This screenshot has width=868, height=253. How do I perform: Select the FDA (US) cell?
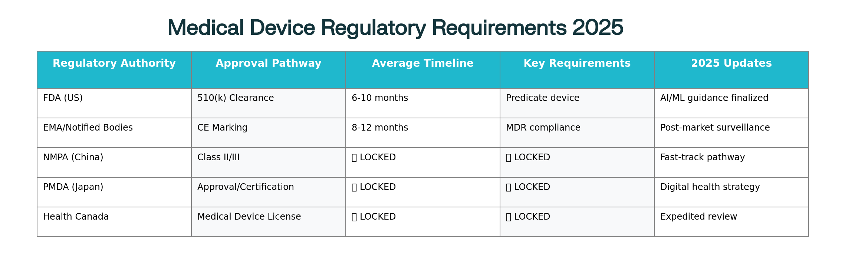pyautogui.click(x=63, y=98)
